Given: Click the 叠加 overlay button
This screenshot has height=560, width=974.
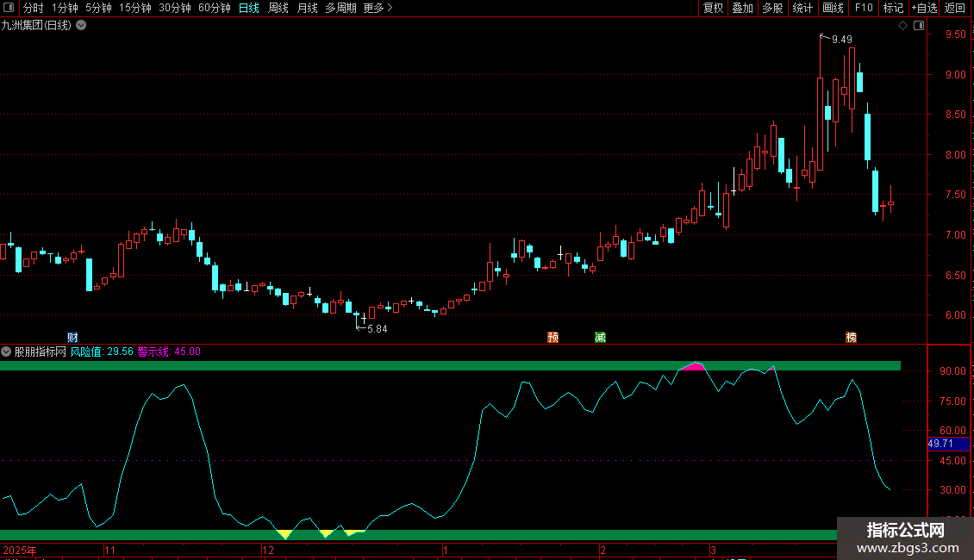Looking at the screenshot, I should (x=742, y=8).
